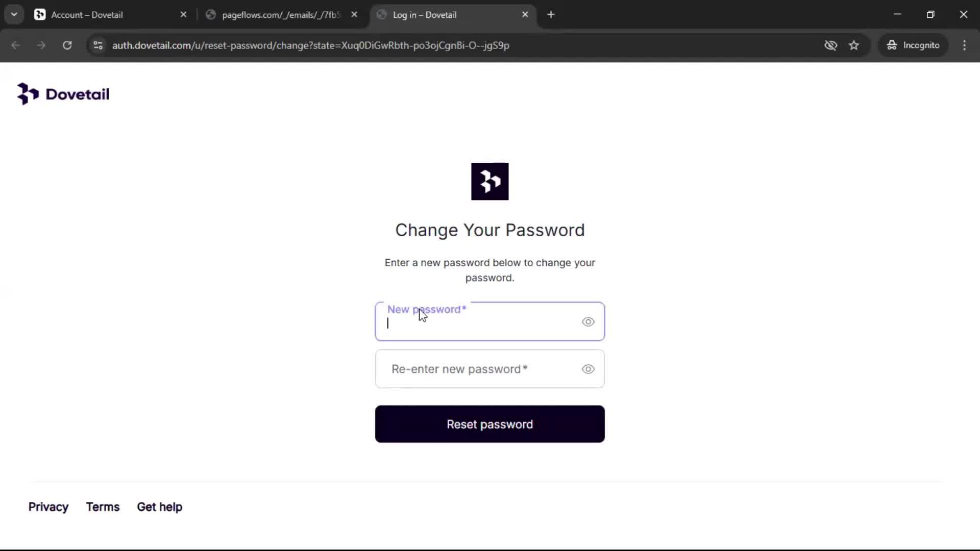Screen dimensions: 980x551
Task: Expand the tab search dropdown arrow
Action: (x=14, y=15)
